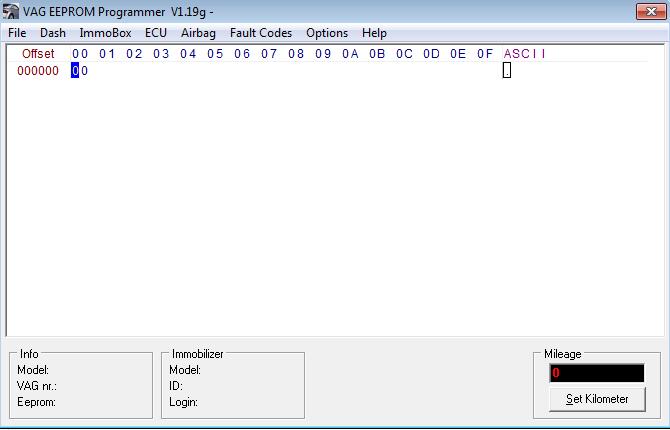
Task: Select the highlighted hex byte at offset 000000
Action: [79, 71]
